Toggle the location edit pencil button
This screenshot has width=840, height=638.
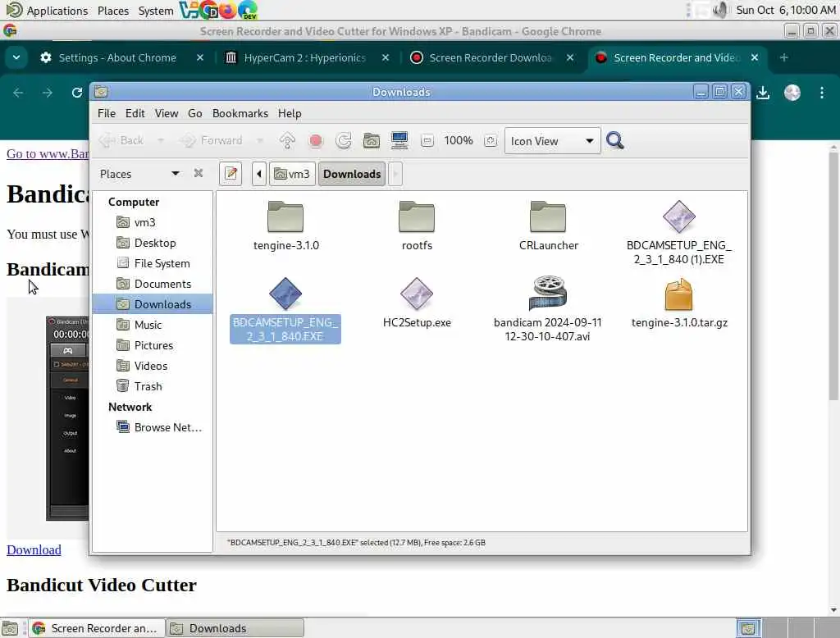(231, 174)
